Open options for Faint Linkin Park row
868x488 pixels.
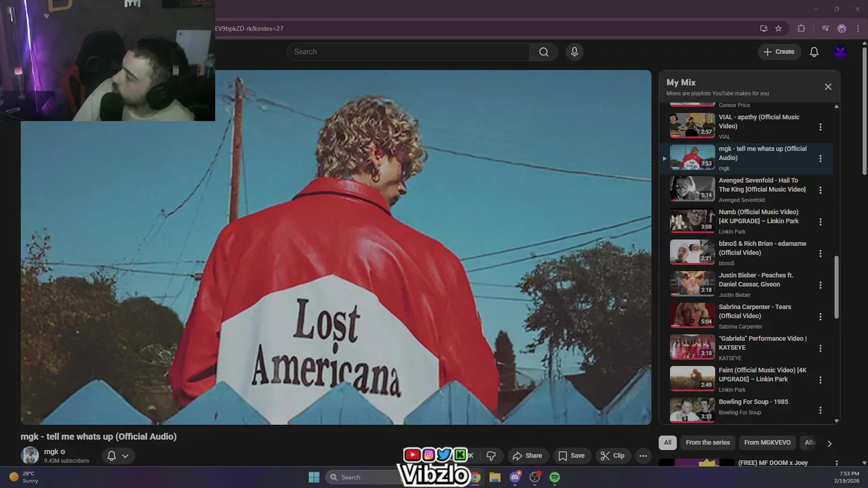820,380
